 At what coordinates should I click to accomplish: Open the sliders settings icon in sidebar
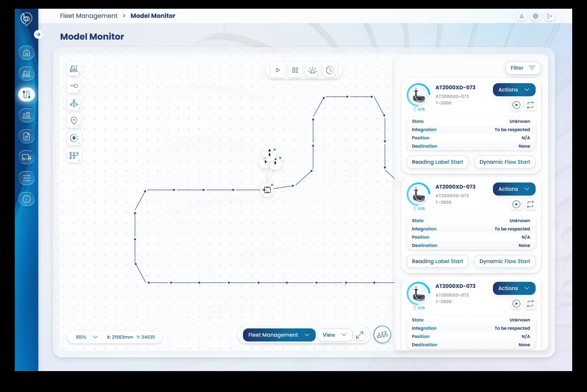point(27,178)
